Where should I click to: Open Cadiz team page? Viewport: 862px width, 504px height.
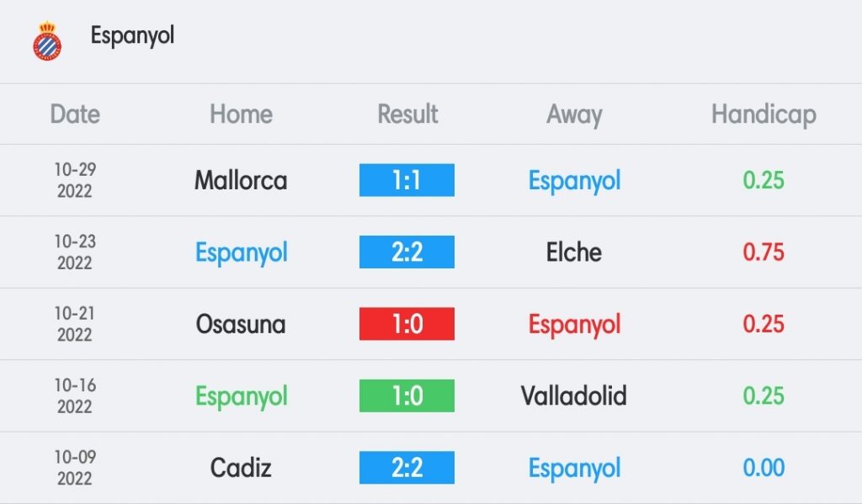pos(241,468)
